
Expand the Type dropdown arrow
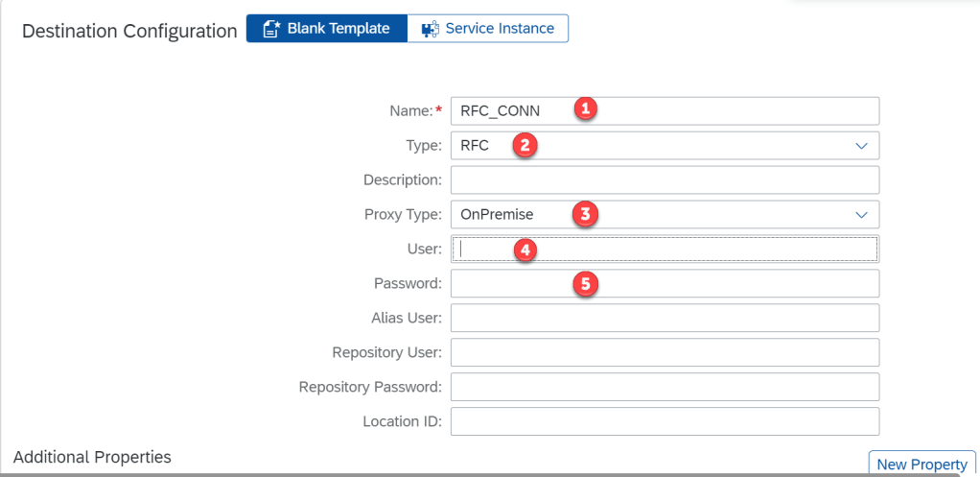click(860, 146)
